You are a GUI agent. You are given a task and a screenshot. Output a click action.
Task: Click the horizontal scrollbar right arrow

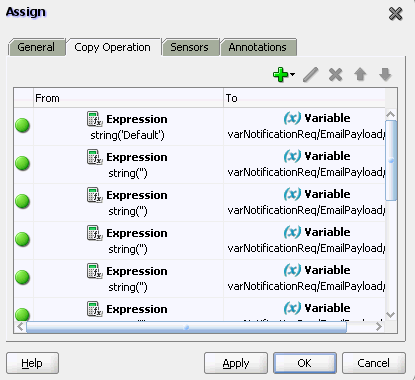pos(379,327)
